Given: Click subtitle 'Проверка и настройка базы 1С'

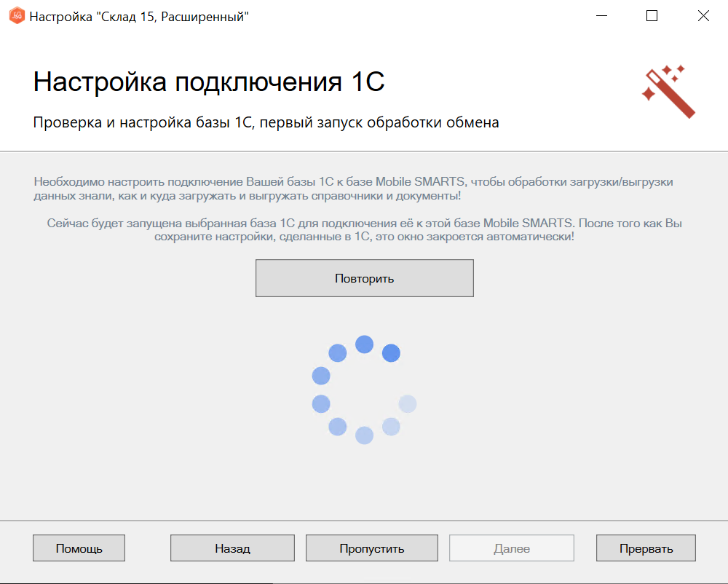Looking at the screenshot, I should tap(143, 122).
